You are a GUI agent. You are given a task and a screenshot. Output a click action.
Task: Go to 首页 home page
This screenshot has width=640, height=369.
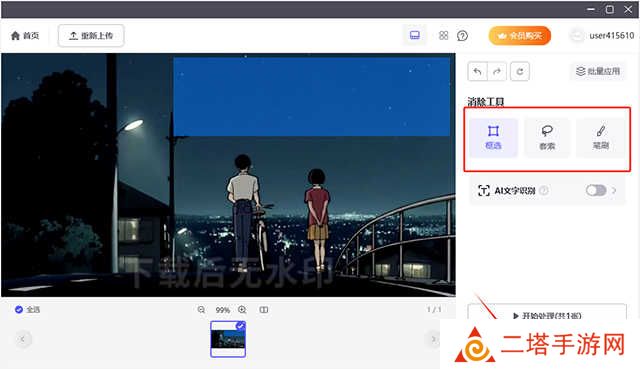click(x=25, y=36)
